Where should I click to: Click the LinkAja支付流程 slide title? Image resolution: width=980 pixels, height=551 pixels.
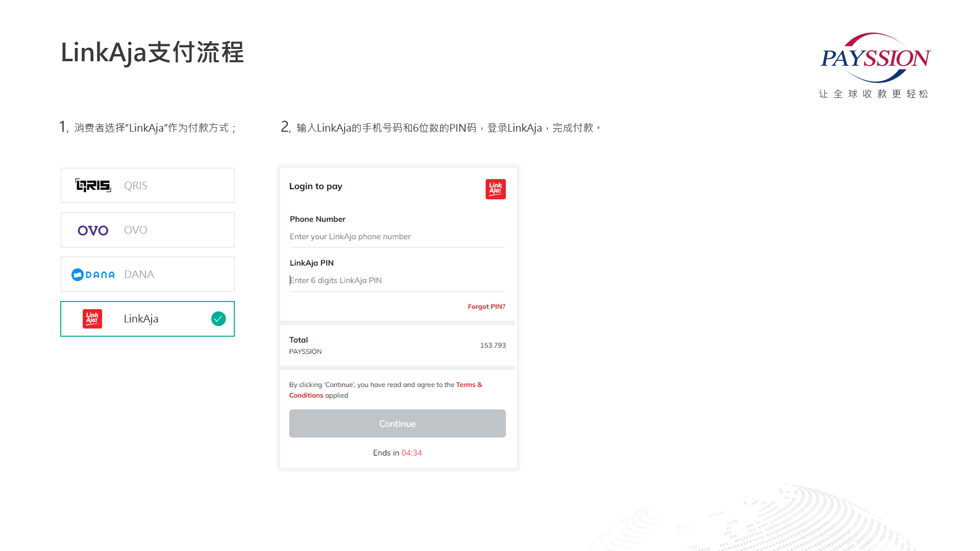[153, 52]
